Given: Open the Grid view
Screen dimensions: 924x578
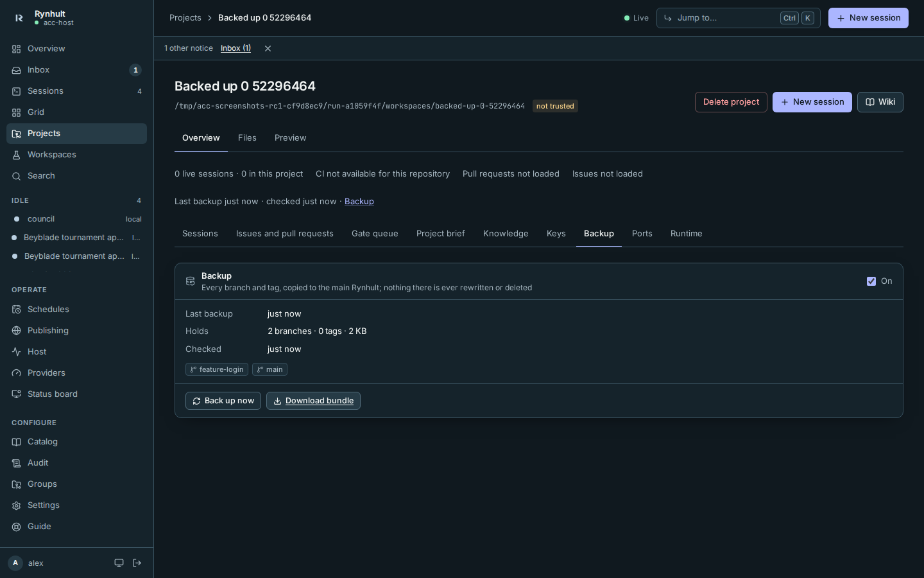Looking at the screenshot, I should [x=76, y=112].
